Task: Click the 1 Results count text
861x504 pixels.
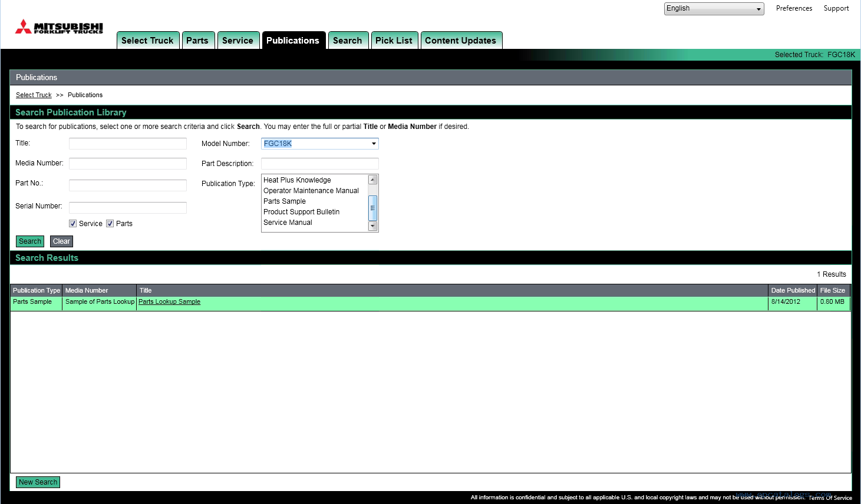Action: [832, 274]
